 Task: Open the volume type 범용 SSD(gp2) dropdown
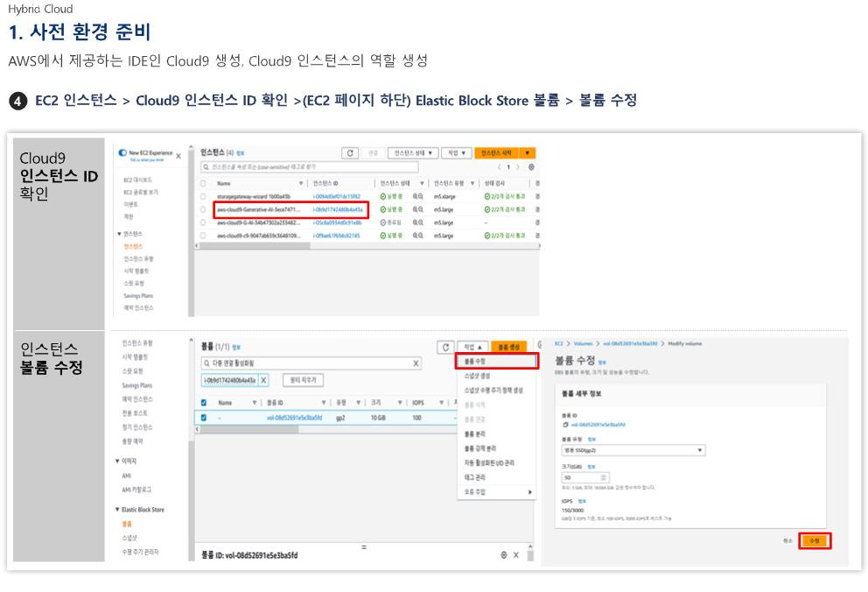click(x=633, y=450)
